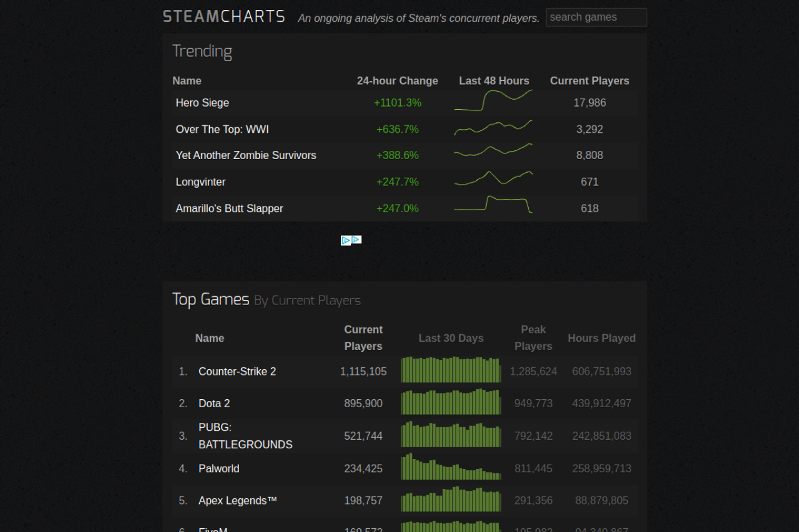Image resolution: width=799 pixels, height=532 pixels.
Task: Open Yet Another Zombie Survivors link
Action: pos(246,155)
